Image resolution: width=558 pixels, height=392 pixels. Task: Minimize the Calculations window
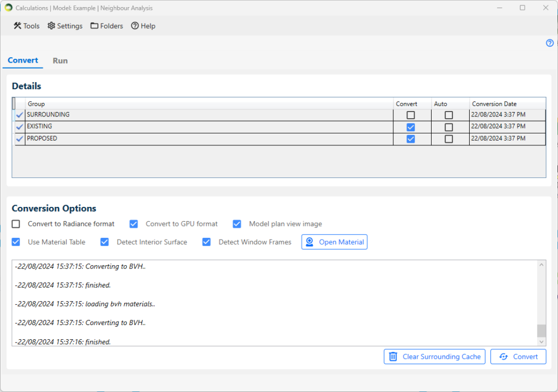click(500, 8)
